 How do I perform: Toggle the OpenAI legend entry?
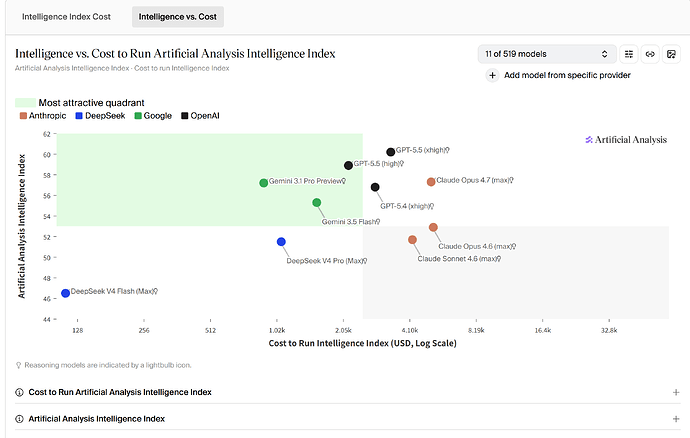tap(200, 116)
